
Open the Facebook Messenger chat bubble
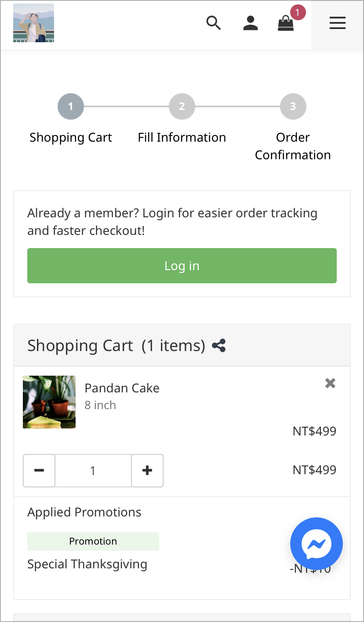pos(316,544)
